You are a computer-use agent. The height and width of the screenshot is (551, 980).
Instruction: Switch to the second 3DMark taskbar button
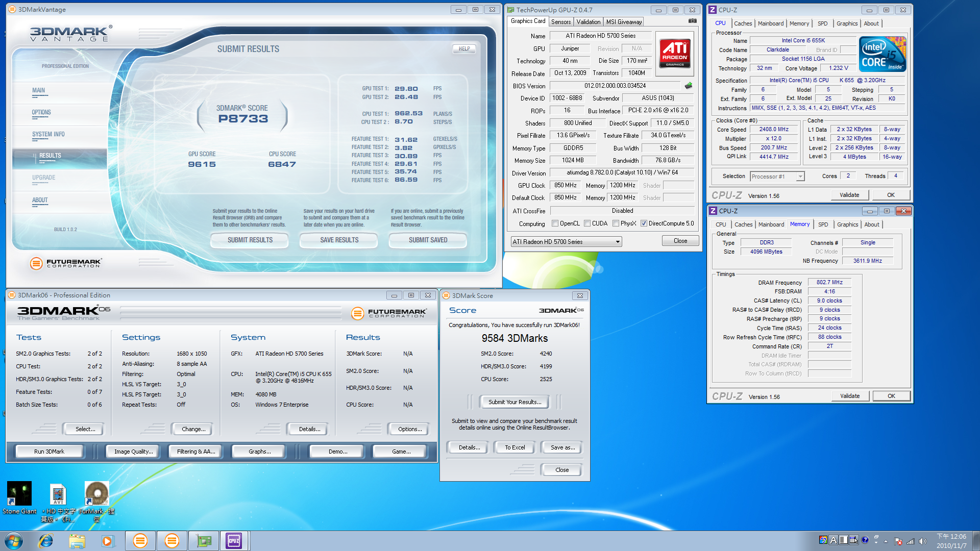171,541
